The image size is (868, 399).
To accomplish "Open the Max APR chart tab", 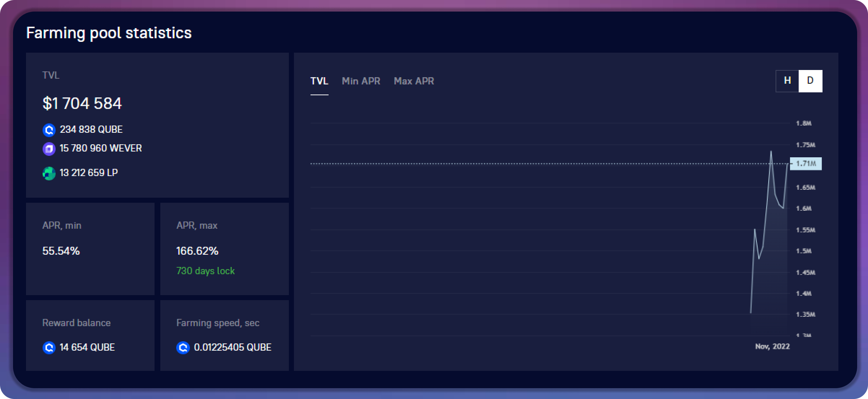I will point(414,81).
